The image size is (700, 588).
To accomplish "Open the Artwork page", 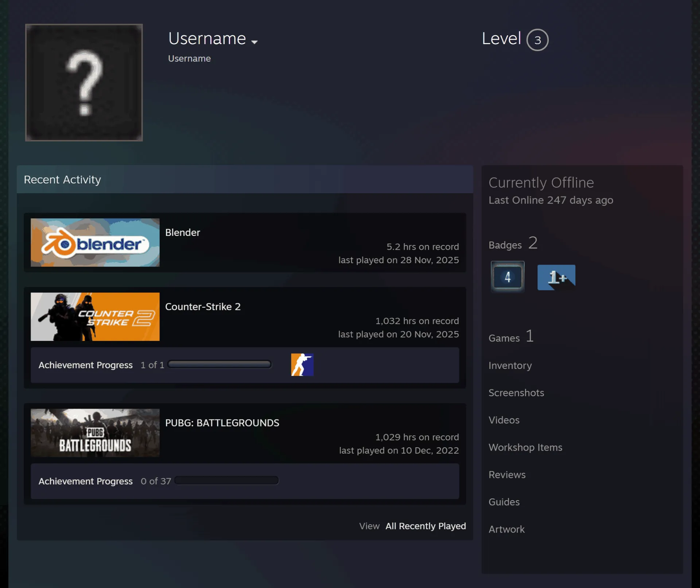I will click(x=506, y=529).
